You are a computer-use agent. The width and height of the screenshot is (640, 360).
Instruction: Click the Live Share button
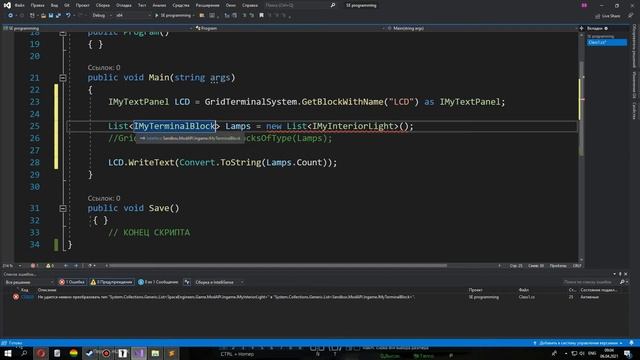(608, 16)
